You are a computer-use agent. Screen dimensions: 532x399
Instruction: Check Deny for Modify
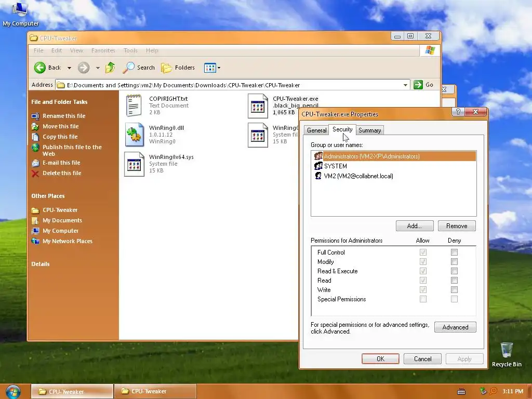point(454,262)
